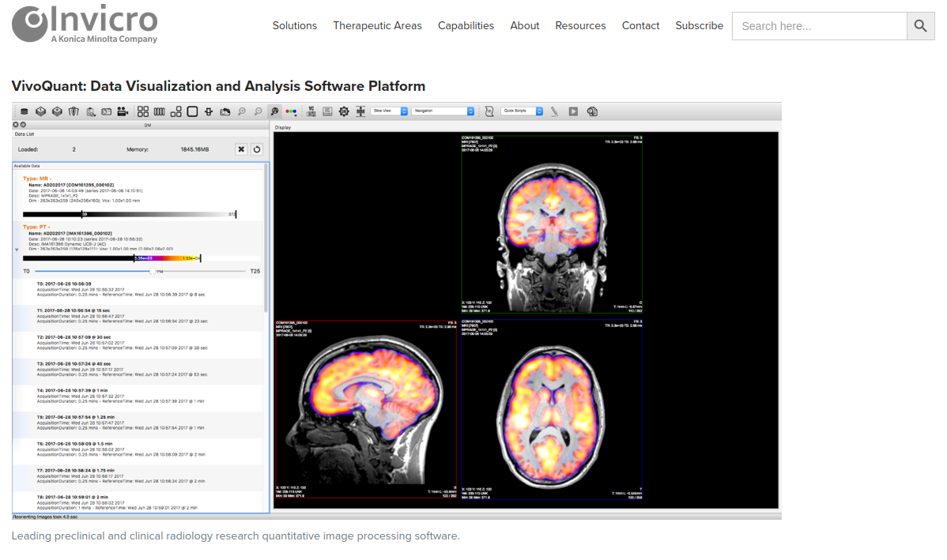Click the boxed VC toolbar icon

pos(327,111)
